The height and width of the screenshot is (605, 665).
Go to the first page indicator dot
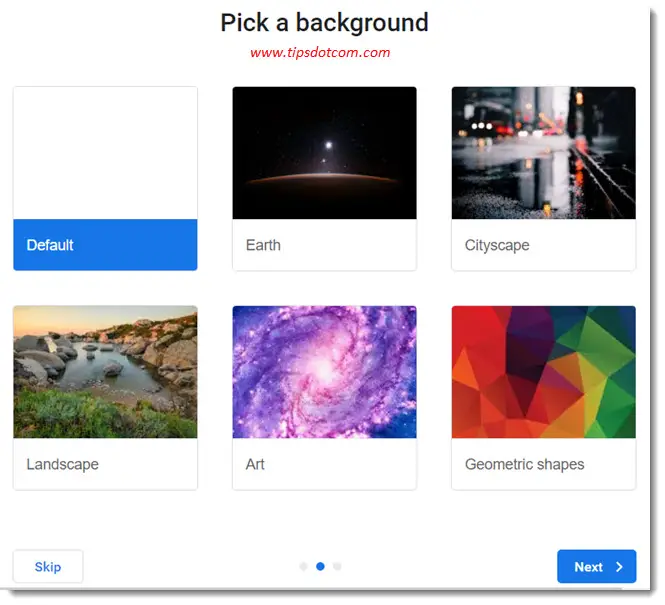pyautogui.click(x=303, y=566)
